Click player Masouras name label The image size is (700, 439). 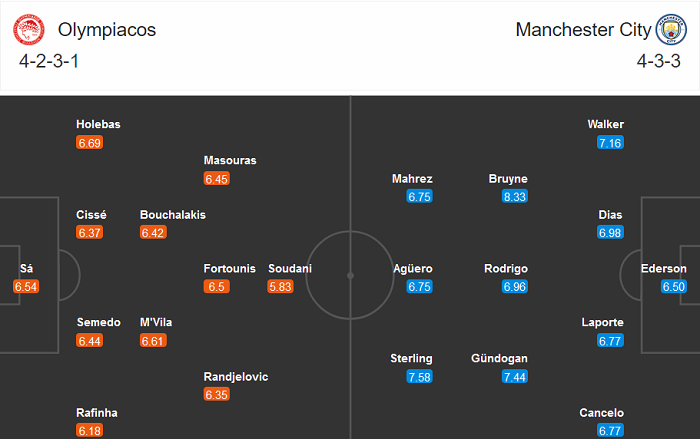click(x=230, y=160)
